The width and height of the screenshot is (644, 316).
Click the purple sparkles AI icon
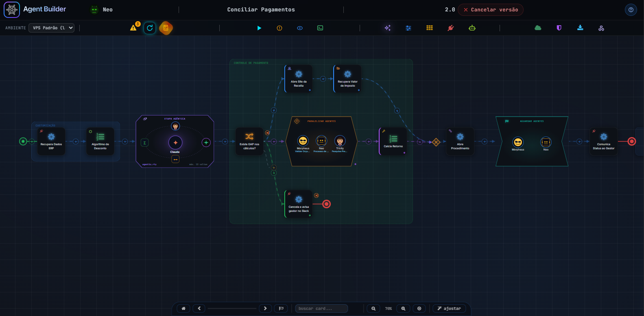pos(388,28)
